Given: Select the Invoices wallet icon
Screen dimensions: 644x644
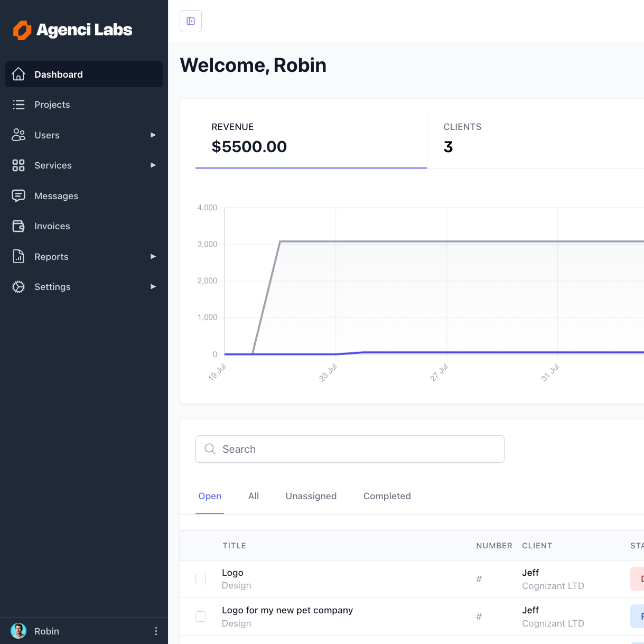Looking at the screenshot, I should (x=18, y=226).
